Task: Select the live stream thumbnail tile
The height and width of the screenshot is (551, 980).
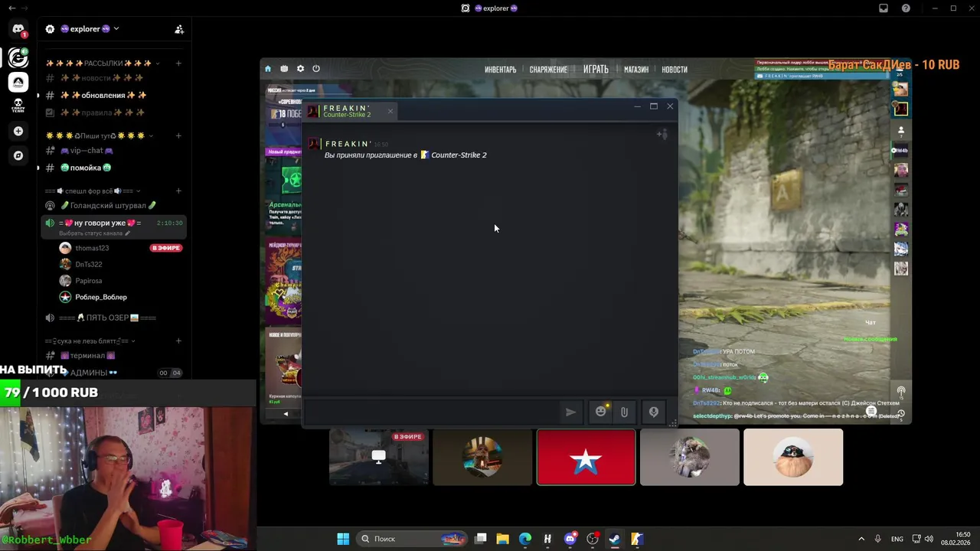Action: pyautogui.click(x=379, y=457)
